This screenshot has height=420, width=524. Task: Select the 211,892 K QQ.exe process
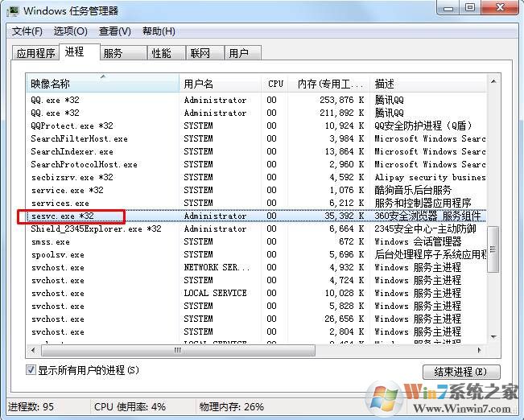pos(256,113)
